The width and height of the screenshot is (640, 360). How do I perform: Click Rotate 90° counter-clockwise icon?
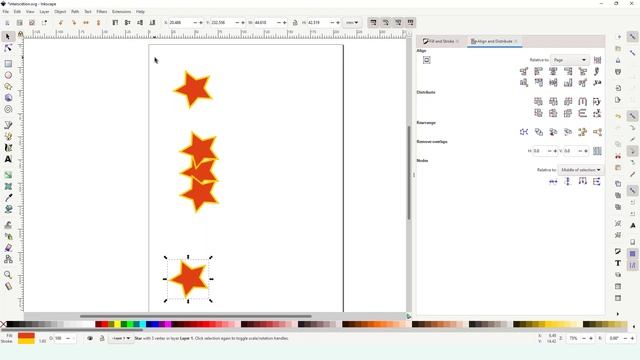point(61,23)
